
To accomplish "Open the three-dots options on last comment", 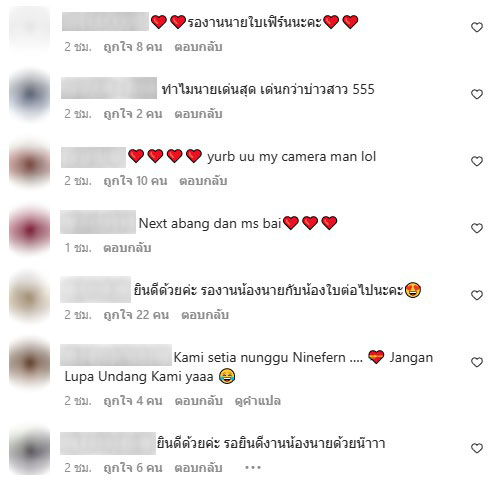I will click(252, 468).
